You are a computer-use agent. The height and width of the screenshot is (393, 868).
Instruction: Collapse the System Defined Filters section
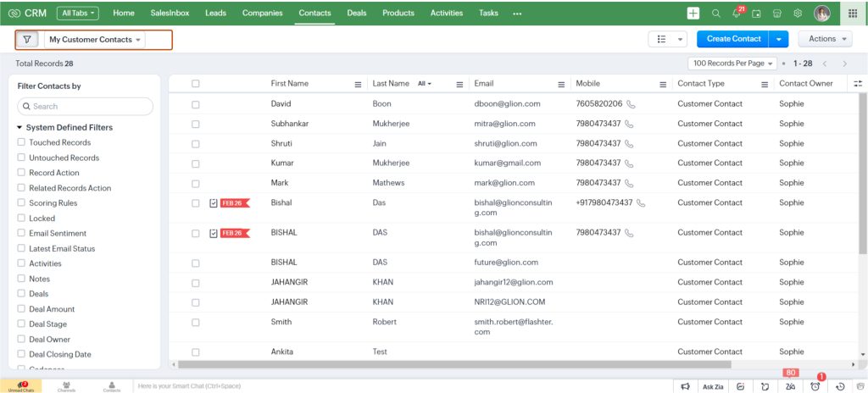coord(20,128)
